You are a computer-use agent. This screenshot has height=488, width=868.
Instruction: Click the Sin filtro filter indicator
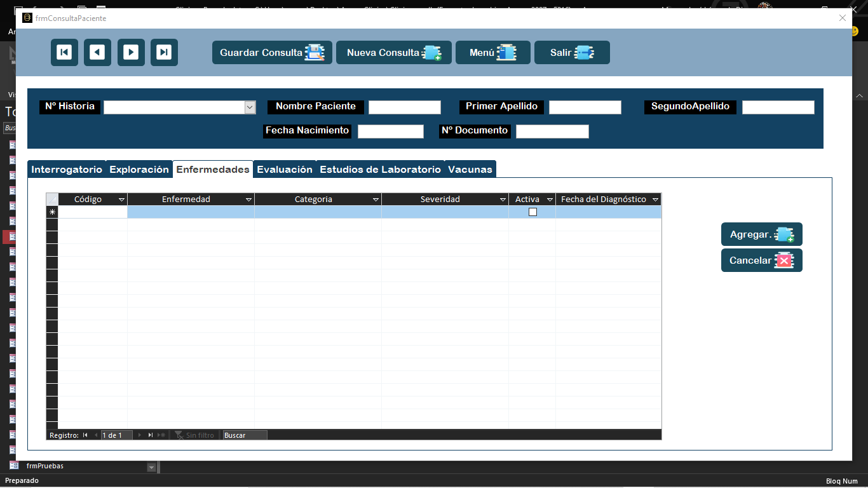[x=194, y=435]
